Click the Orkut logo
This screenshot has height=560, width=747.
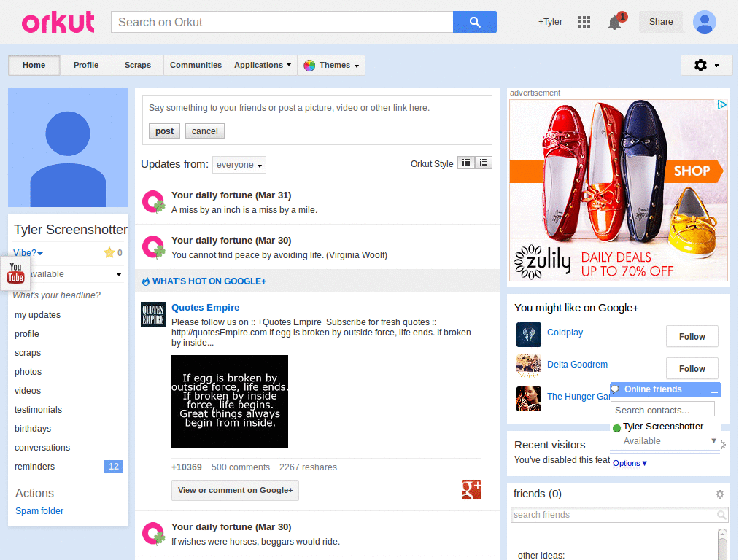tap(58, 22)
